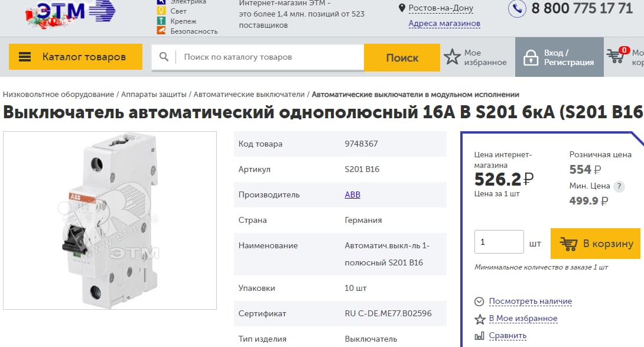
Task: Click the location pin icon
Action: click(402, 8)
